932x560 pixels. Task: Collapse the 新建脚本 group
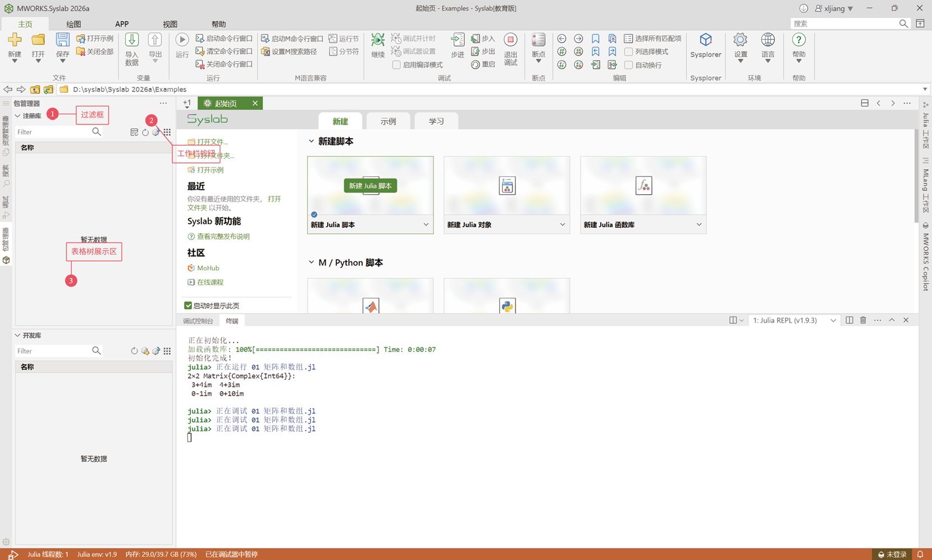[312, 141]
